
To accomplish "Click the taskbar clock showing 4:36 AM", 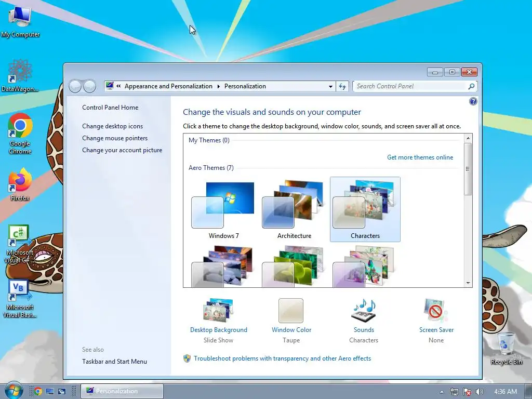I will 505,392.
